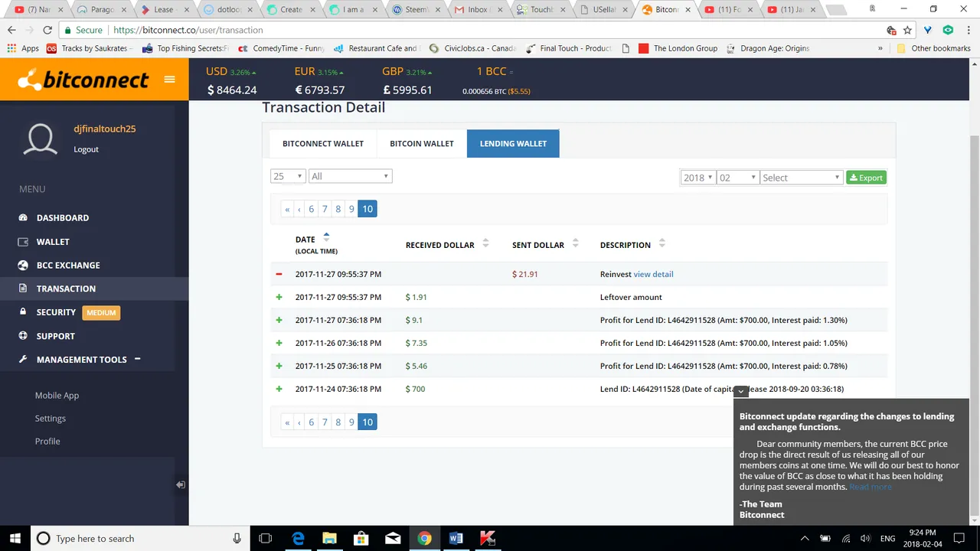Image resolution: width=980 pixels, height=551 pixels.
Task: Open Profile in sidebar
Action: 47,442
